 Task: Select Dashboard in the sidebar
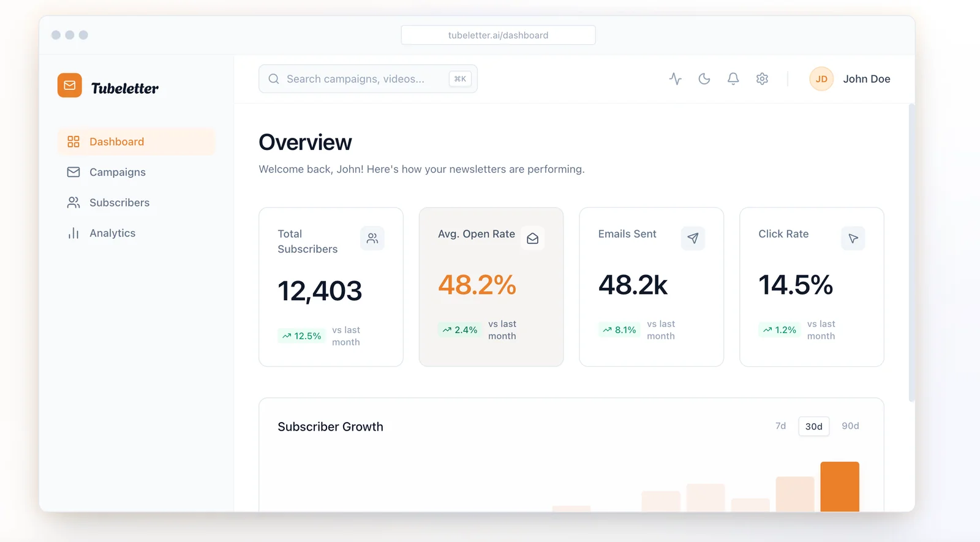(116, 141)
